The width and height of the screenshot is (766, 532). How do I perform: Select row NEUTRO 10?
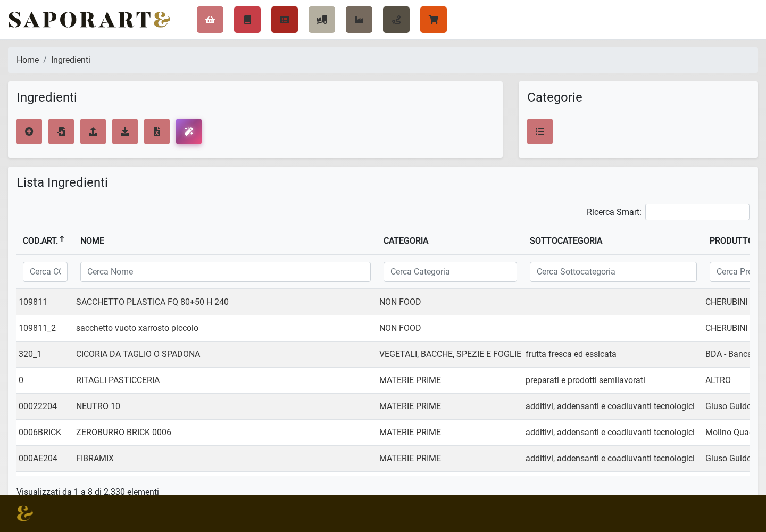383,406
